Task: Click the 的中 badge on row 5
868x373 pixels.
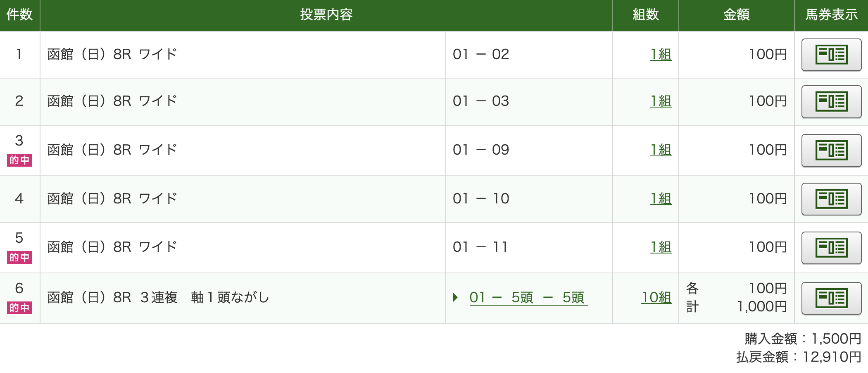Action: pyautogui.click(x=19, y=257)
